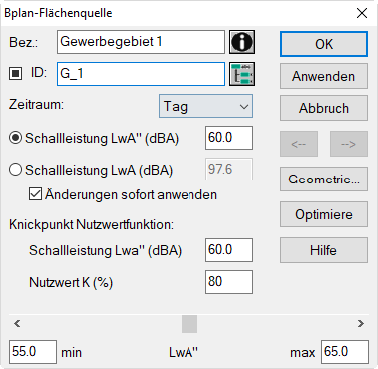Open the ID tree structure icon
The width and height of the screenshot is (378, 369).
click(242, 74)
